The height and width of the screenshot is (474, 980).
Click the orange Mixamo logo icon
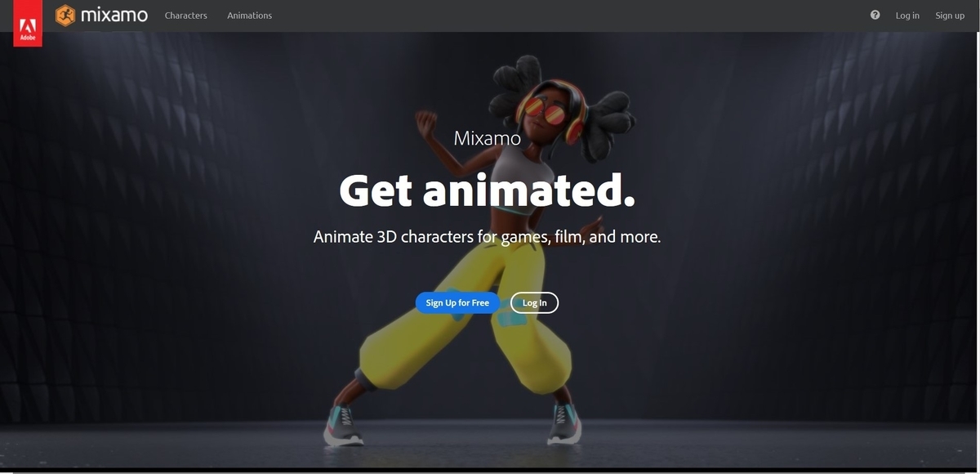pyautogui.click(x=65, y=16)
